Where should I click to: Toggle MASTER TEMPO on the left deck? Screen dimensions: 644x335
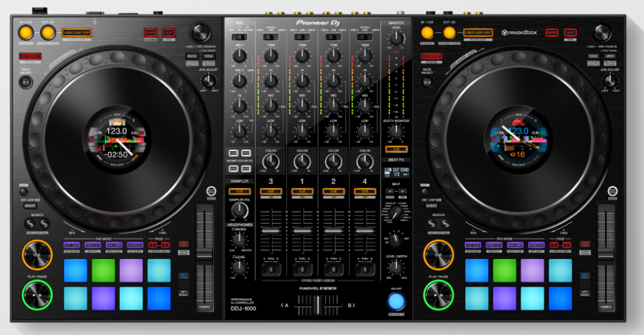point(183,244)
